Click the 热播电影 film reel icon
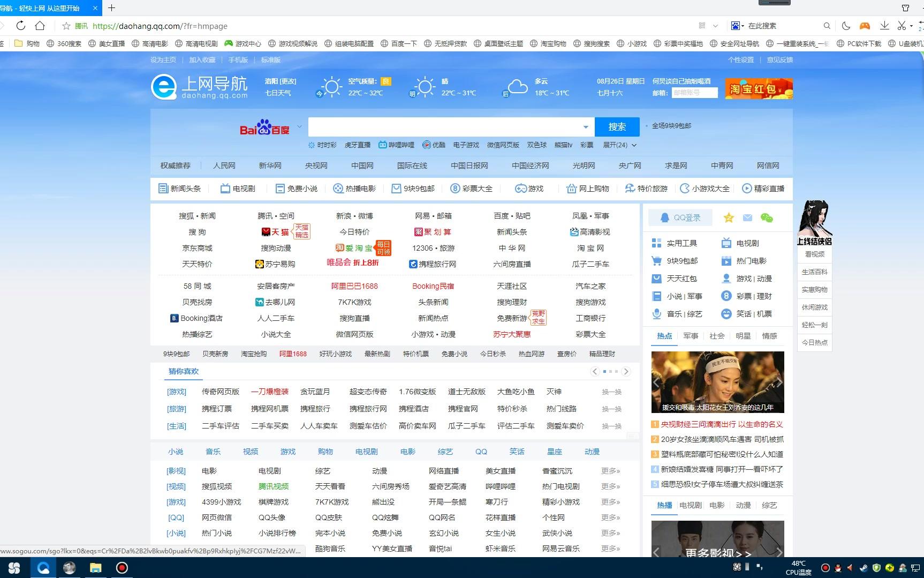 [x=338, y=189]
